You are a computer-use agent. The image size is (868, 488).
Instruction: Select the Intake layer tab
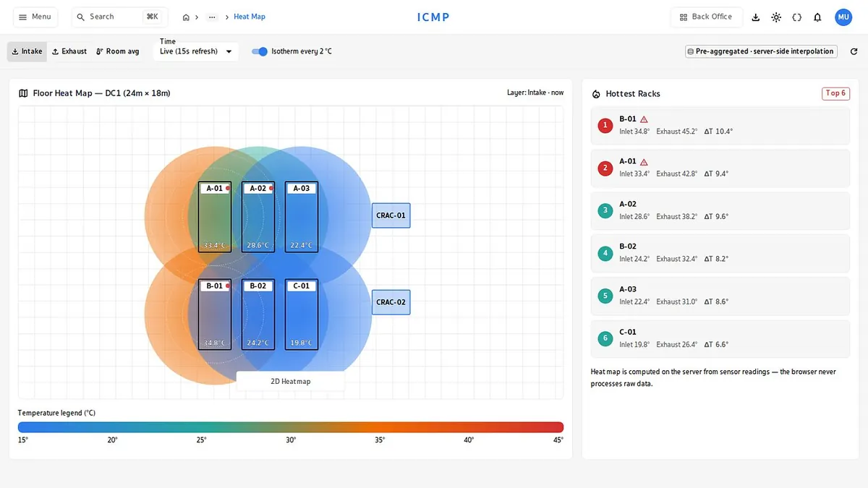(x=27, y=51)
